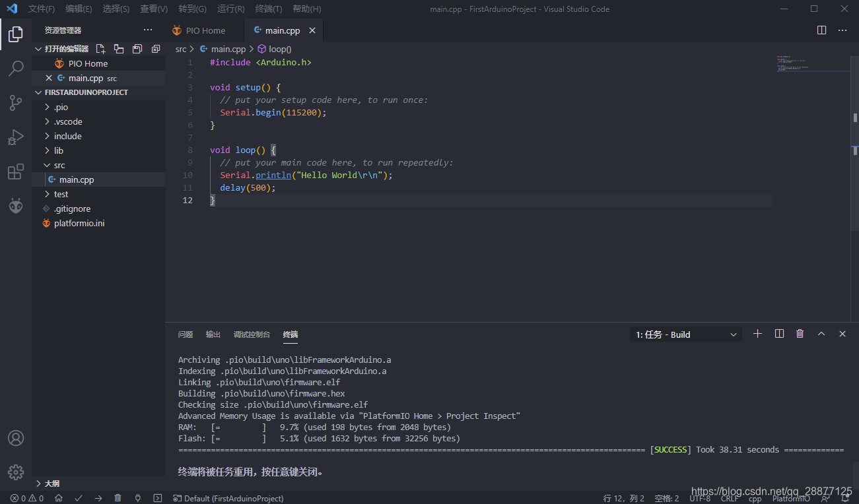Screen dimensions: 859x504
Task: Open the Source Control view
Action: tap(16, 102)
